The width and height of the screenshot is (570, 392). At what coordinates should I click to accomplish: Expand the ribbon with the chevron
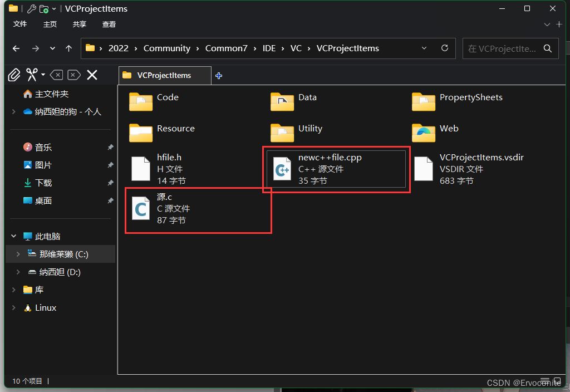pos(547,24)
